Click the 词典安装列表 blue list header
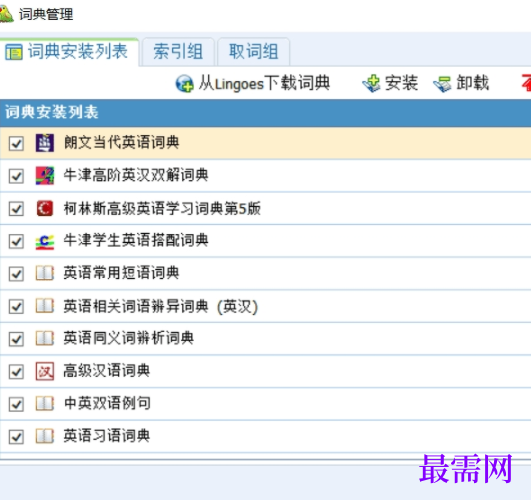 point(266,113)
